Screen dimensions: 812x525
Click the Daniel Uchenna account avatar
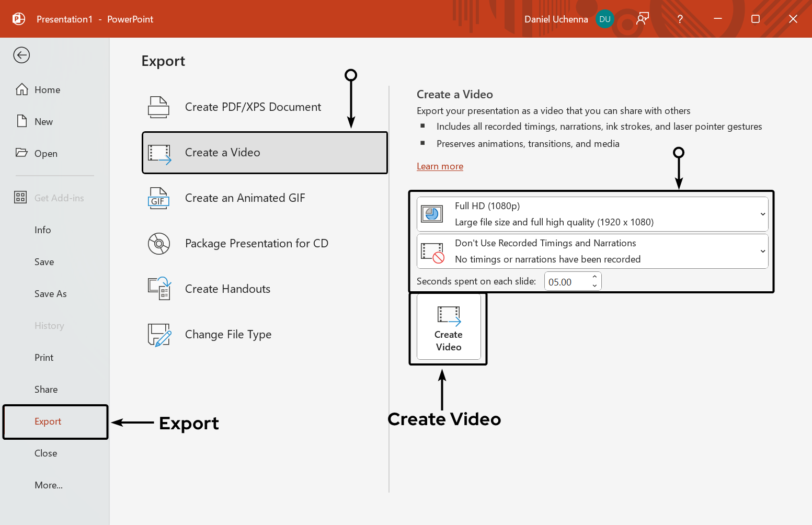(x=604, y=19)
